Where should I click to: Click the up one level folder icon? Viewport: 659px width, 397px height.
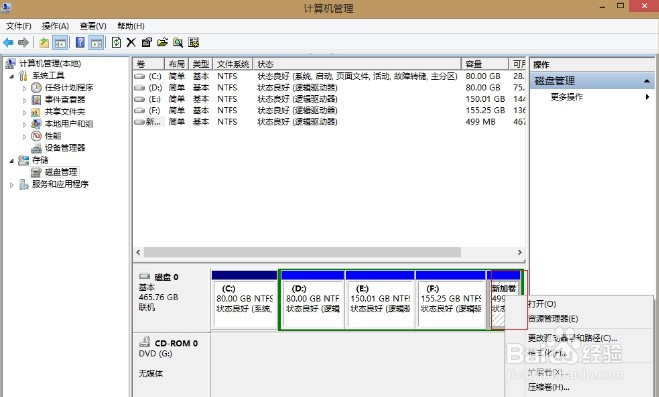point(44,42)
